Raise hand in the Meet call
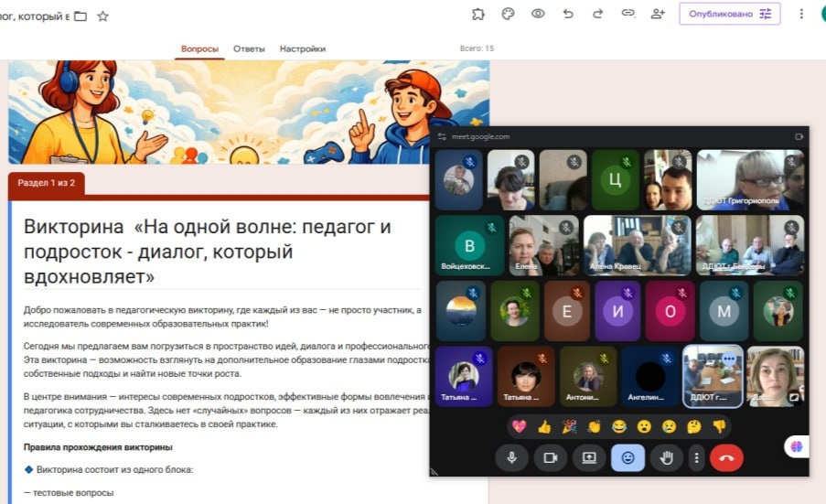Screen dimensions: 826x504 point(667,456)
